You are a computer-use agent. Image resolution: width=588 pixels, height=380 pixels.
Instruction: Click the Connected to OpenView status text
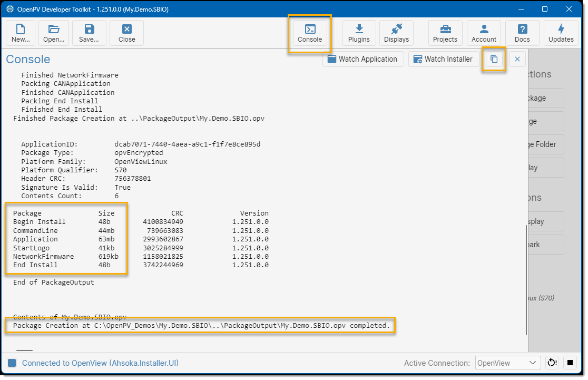(100, 363)
